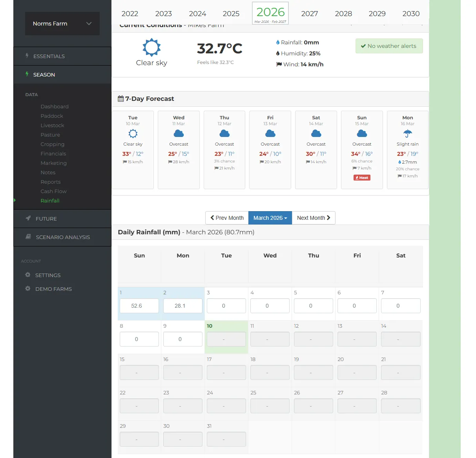
Task: Open Settings via the gear icon
Action: click(x=28, y=275)
